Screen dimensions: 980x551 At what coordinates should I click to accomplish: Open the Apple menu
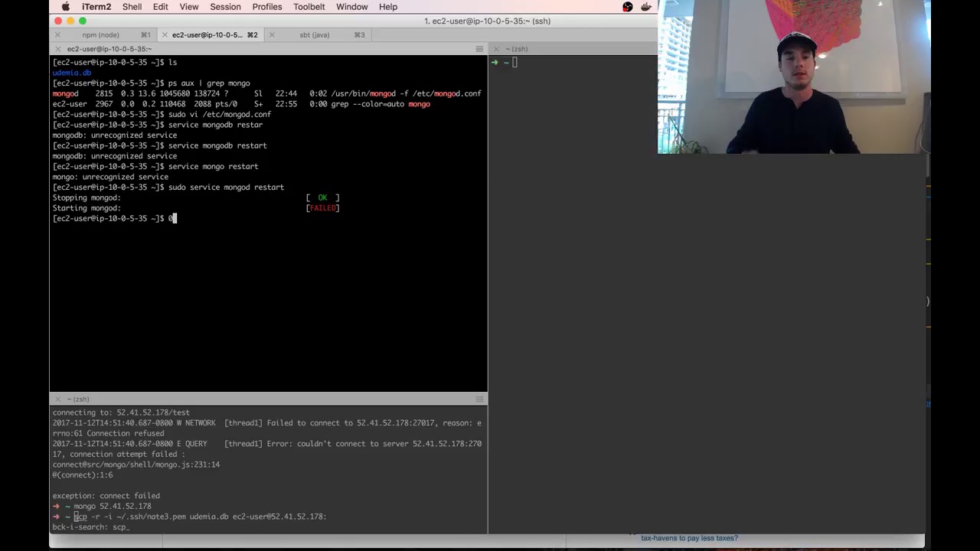(66, 7)
